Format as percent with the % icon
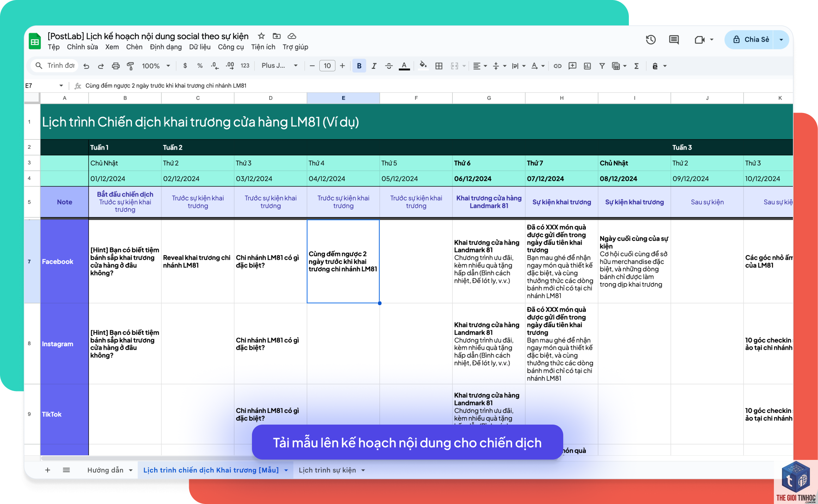The image size is (818, 504). 200,66
